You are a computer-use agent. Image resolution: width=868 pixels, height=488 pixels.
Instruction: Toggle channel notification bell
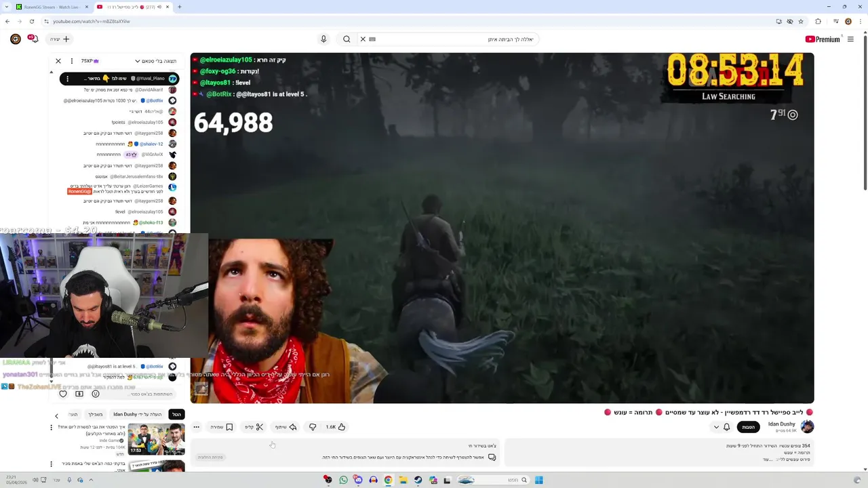point(727,427)
